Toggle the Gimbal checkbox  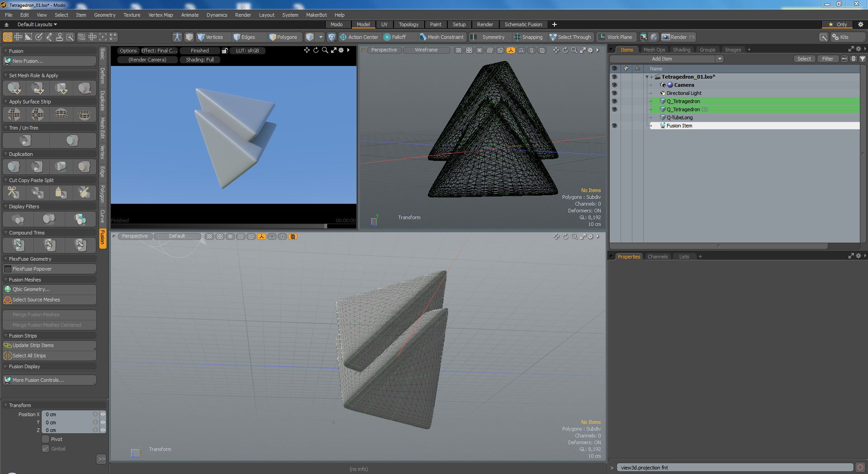click(x=46, y=449)
